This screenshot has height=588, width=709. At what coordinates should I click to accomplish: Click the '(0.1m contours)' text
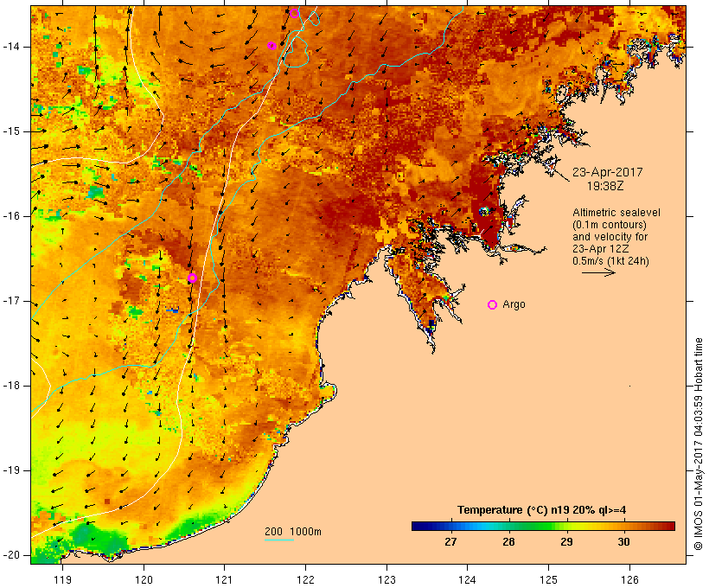[610, 225]
